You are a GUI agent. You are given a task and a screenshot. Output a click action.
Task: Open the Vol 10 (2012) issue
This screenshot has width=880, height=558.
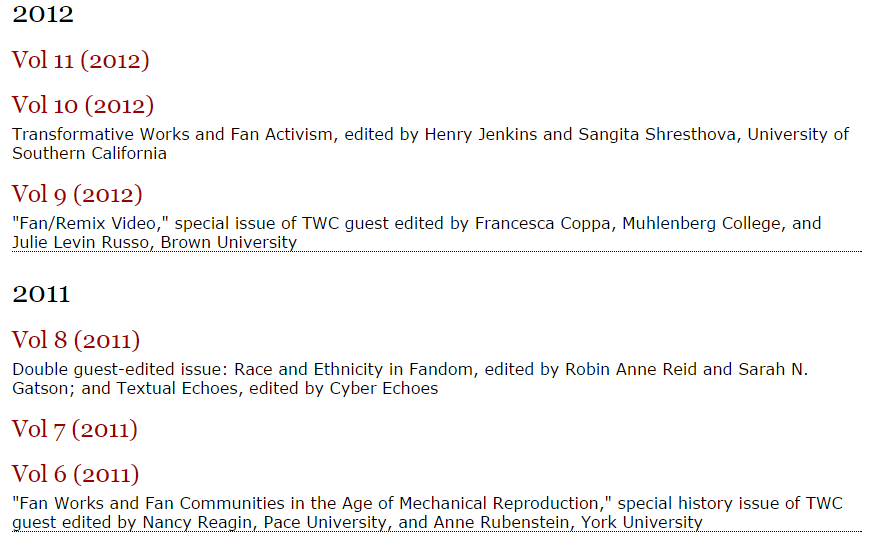pyautogui.click(x=82, y=105)
